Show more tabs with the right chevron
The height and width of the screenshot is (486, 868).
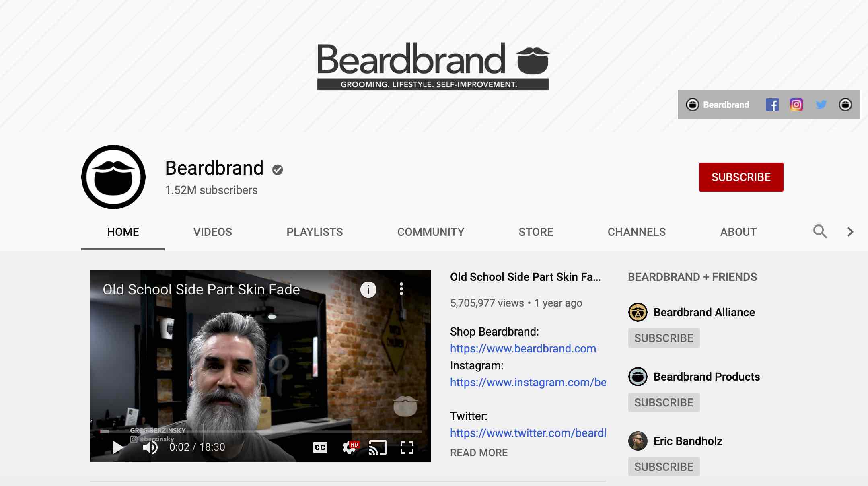click(x=850, y=232)
